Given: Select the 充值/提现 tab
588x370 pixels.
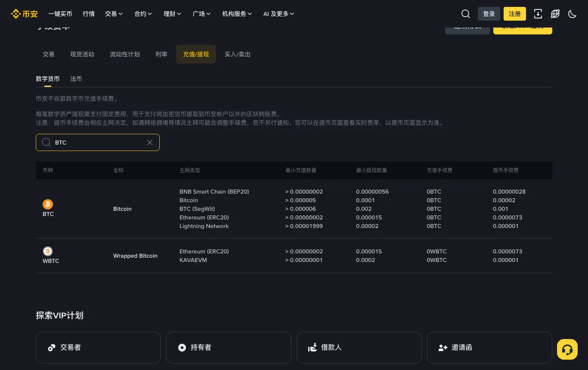Looking at the screenshot, I should pyautogui.click(x=196, y=54).
